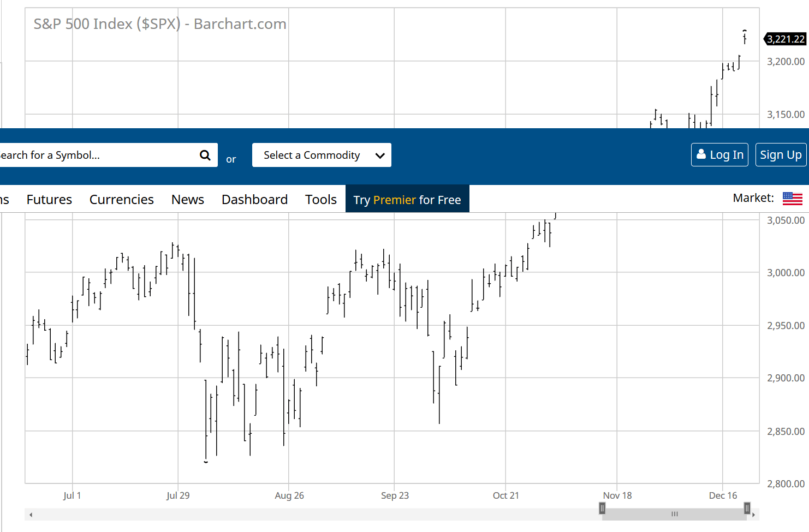Focus the Search for a Symbol field
This screenshot has height=532, width=809.
(98, 155)
